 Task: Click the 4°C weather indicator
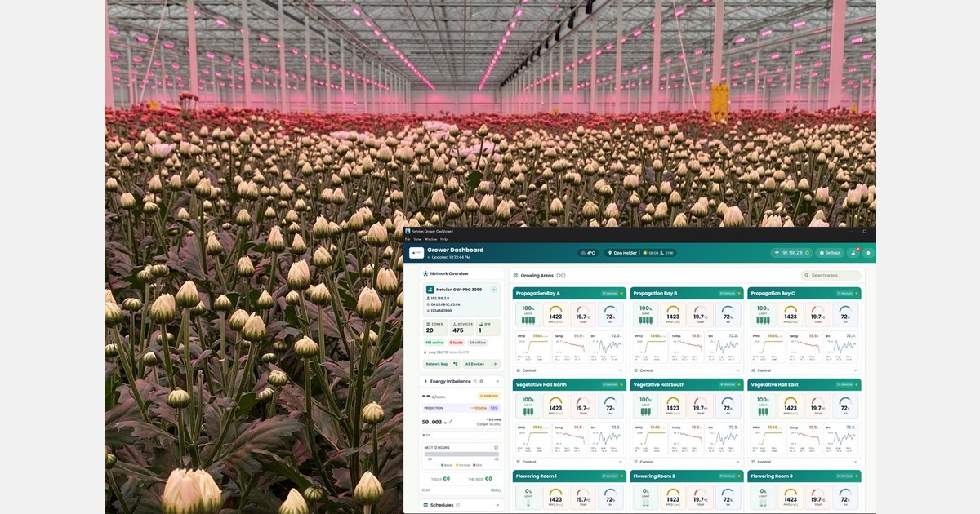tap(587, 253)
